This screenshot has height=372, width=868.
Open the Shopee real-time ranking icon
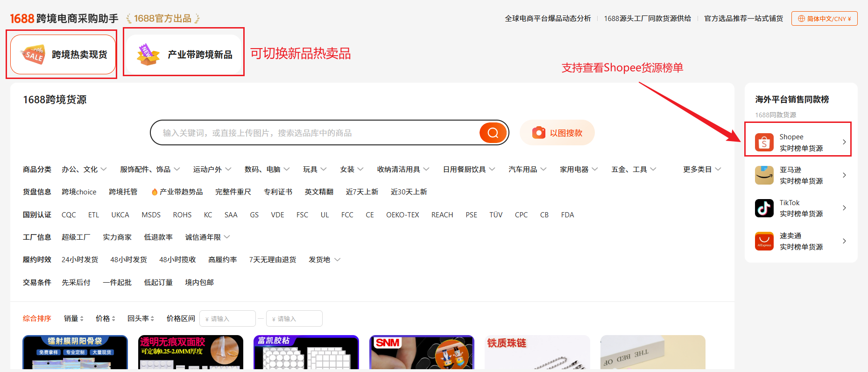[764, 142]
